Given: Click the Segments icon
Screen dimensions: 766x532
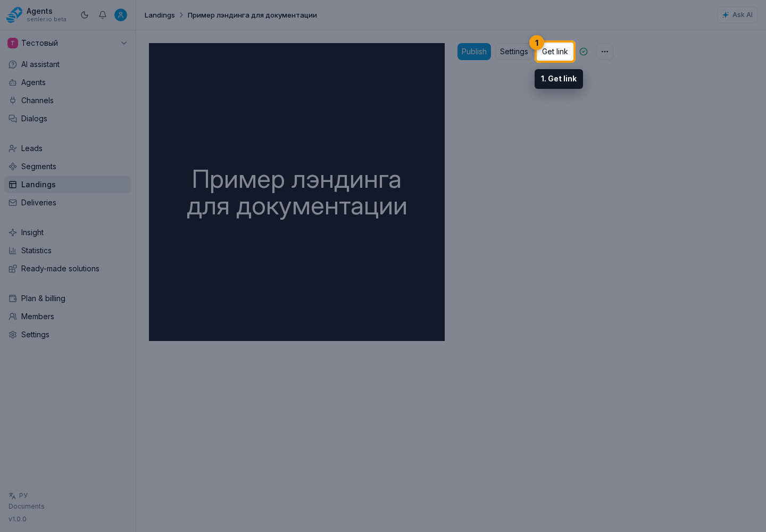Looking at the screenshot, I should (13, 167).
